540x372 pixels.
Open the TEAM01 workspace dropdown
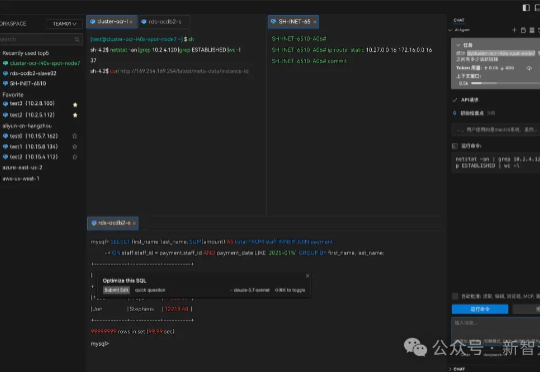point(64,24)
